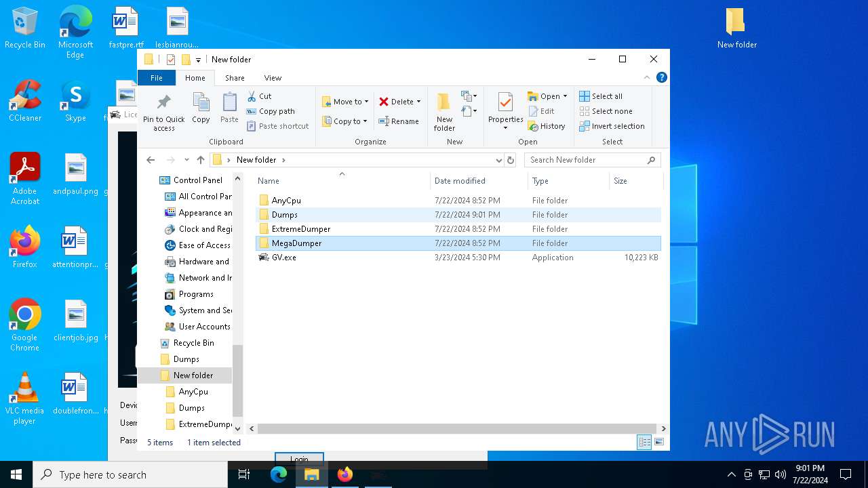
Task: Select GV.exe application file
Action: pos(458,258)
